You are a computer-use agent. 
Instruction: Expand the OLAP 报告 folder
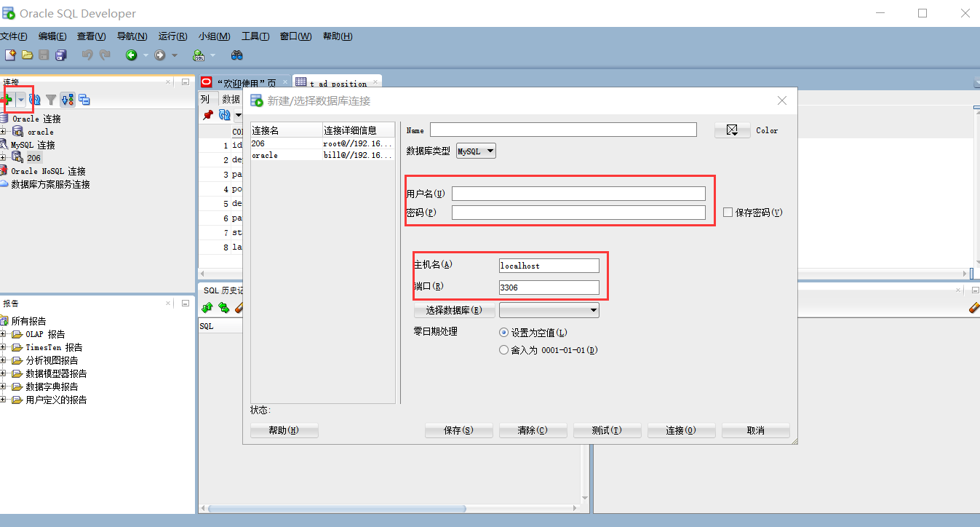click(x=4, y=334)
